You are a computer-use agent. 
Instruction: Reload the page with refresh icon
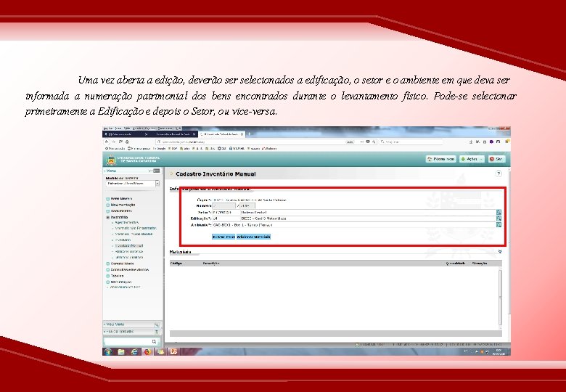(120, 142)
